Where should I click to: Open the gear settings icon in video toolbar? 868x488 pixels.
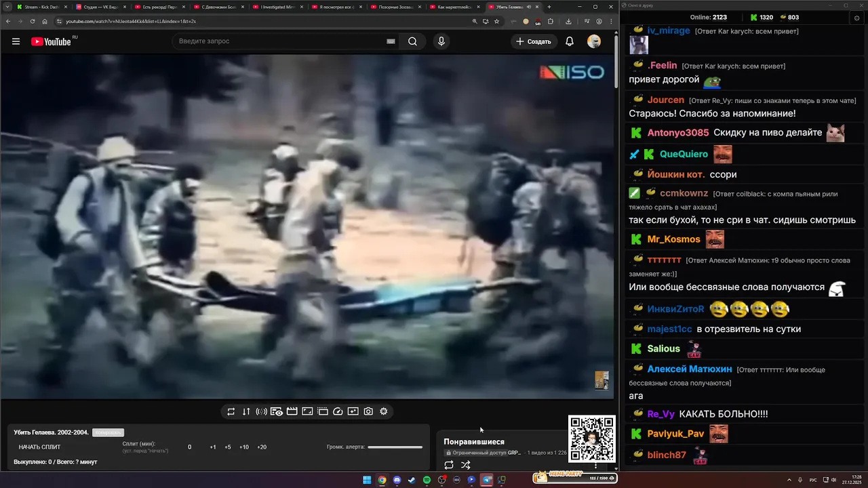tap(384, 411)
